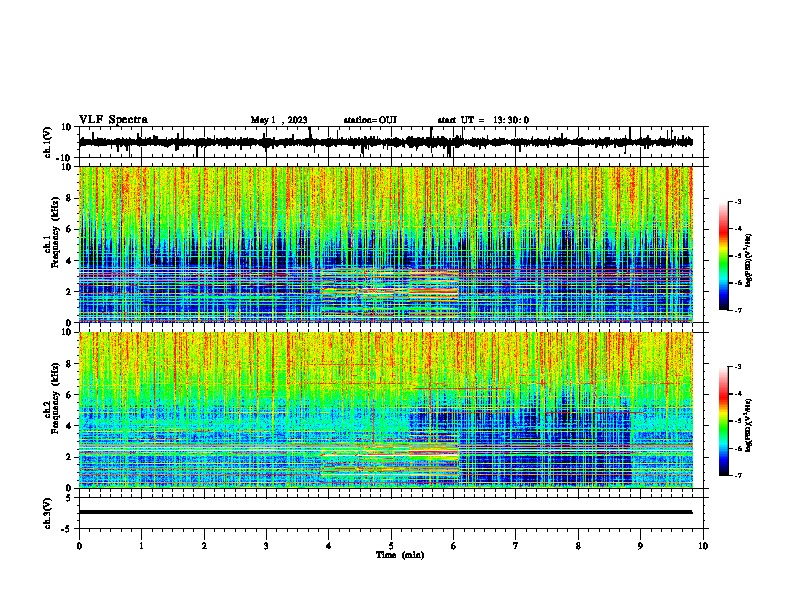
Task: Click time axis tick label 3
Action: [266, 546]
